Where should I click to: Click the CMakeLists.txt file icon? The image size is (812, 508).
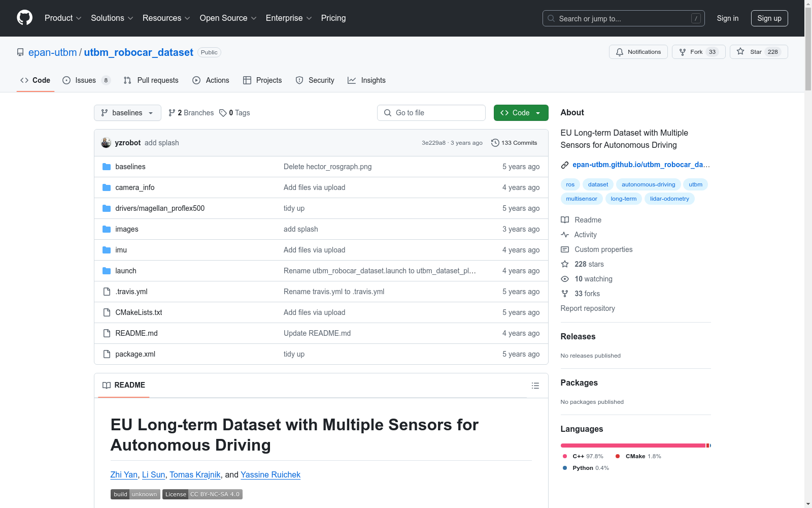pyautogui.click(x=107, y=312)
